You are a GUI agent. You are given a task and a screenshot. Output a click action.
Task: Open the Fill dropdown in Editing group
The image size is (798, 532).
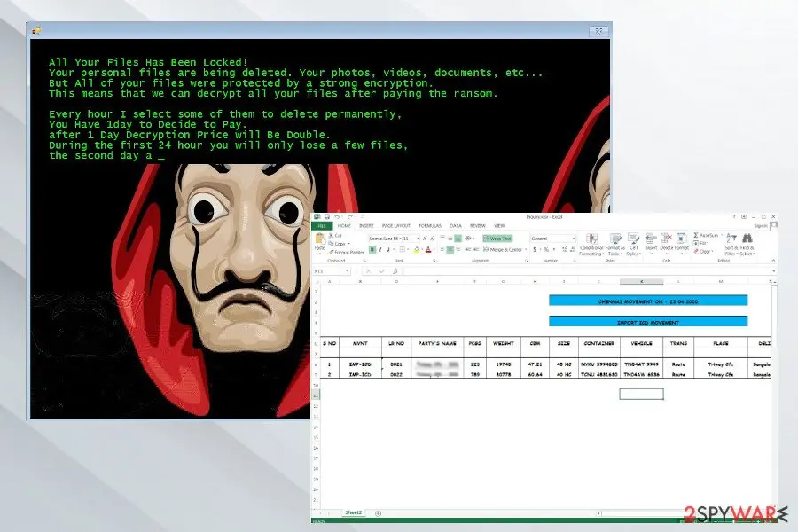tap(702, 243)
